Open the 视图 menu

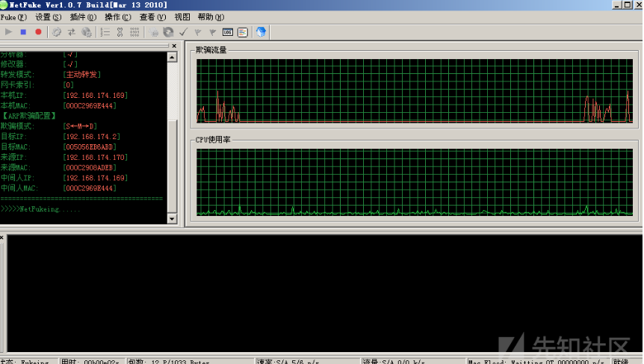pyautogui.click(x=182, y=17)
